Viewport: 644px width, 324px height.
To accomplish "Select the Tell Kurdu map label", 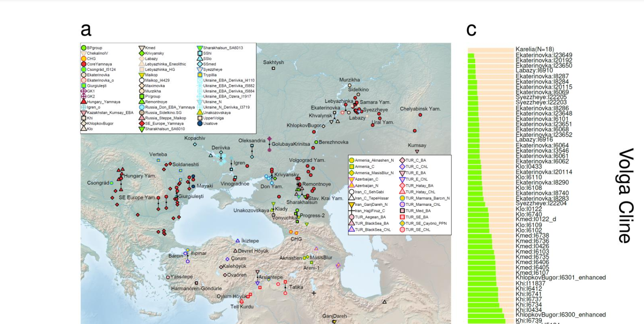I will (241, 307).
